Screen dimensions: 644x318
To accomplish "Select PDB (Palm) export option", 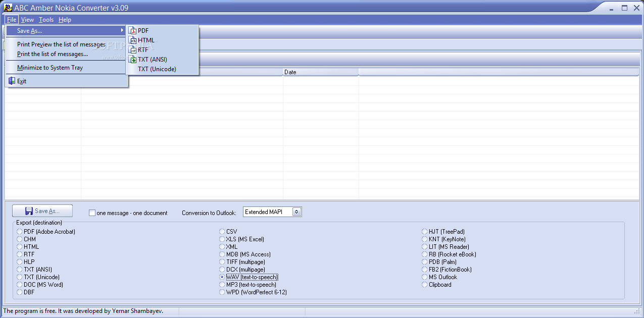I will pyautogui.click(x=439, y=262).
